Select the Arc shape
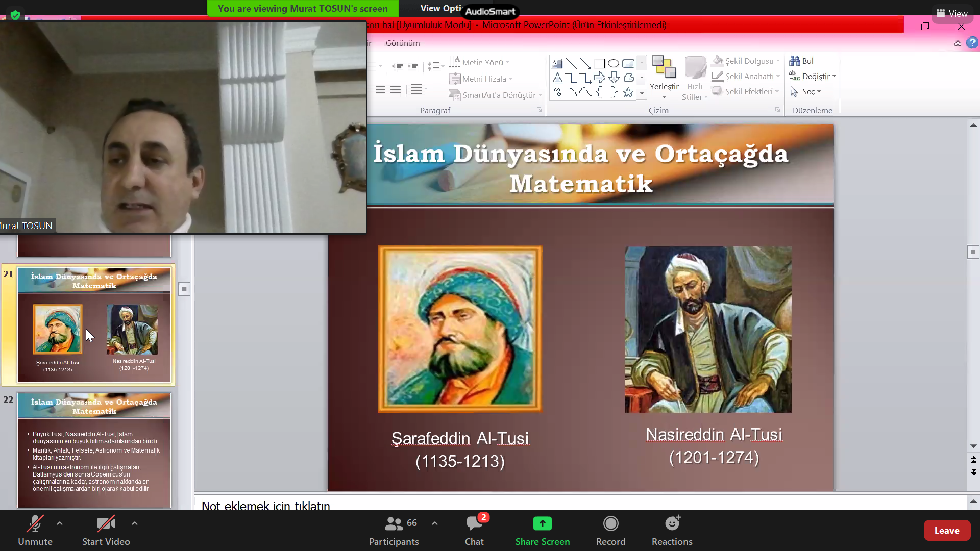Screen dimensions: 980x551 571,92
